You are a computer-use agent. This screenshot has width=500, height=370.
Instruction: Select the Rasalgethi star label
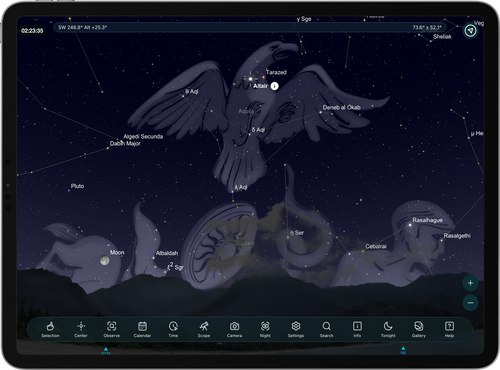pyautogui.click(x=457, y=236)
